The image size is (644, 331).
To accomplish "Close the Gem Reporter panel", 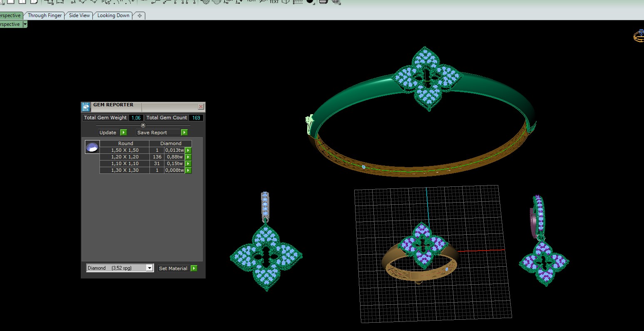I will click(x=201, y=106).
